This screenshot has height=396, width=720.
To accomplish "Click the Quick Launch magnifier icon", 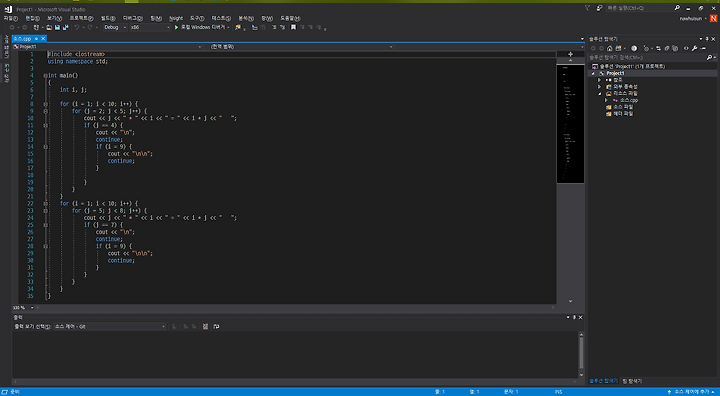I will pos(677,8).
